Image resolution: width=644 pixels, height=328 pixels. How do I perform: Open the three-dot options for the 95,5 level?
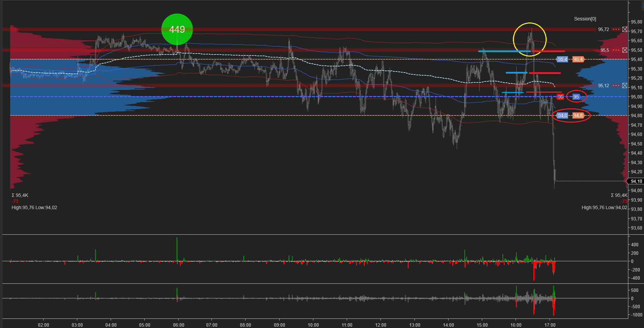point(616,50)
